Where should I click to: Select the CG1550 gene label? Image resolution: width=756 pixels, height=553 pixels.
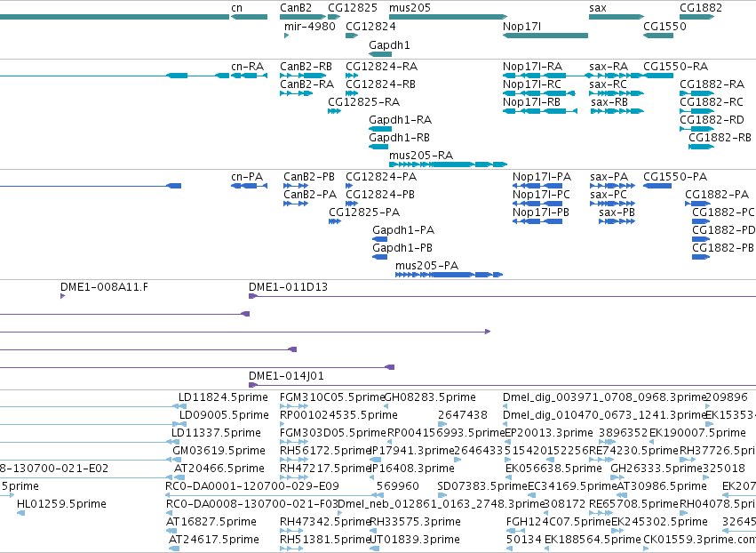(x=664, y=26)
